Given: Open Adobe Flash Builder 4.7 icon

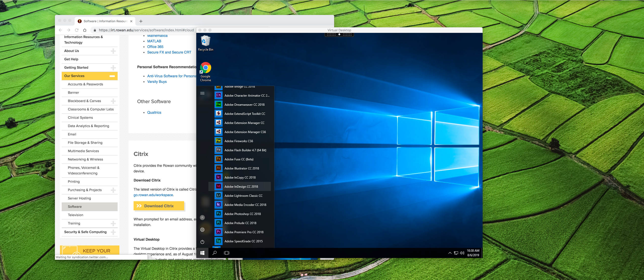Looking at the screenshot, I should coord(218,150).
